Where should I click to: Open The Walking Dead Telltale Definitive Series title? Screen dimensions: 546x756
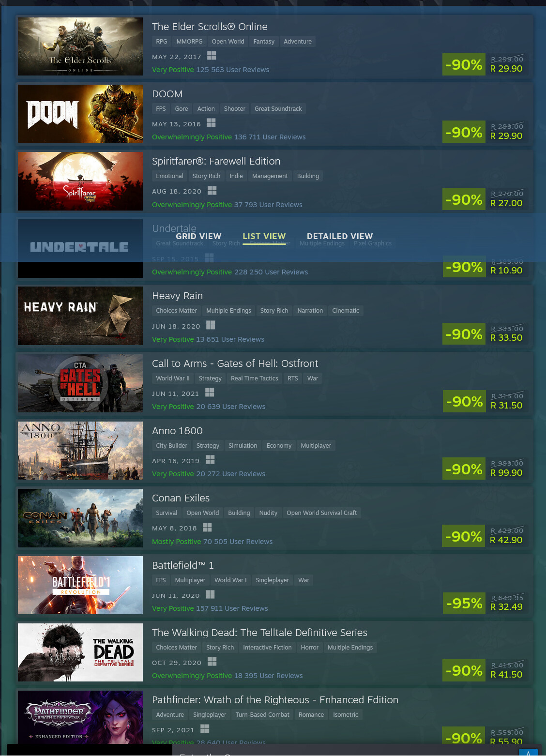tap(259, 633)
